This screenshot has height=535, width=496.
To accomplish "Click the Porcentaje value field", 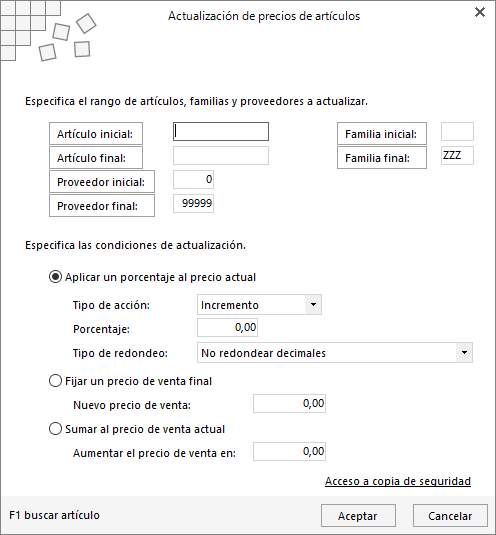I will coord(227,328).
